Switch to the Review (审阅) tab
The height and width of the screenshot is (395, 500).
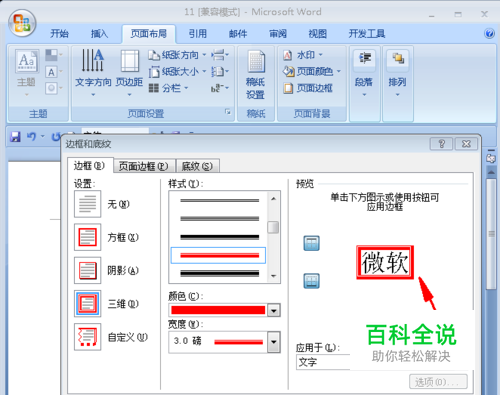(278, 34)
